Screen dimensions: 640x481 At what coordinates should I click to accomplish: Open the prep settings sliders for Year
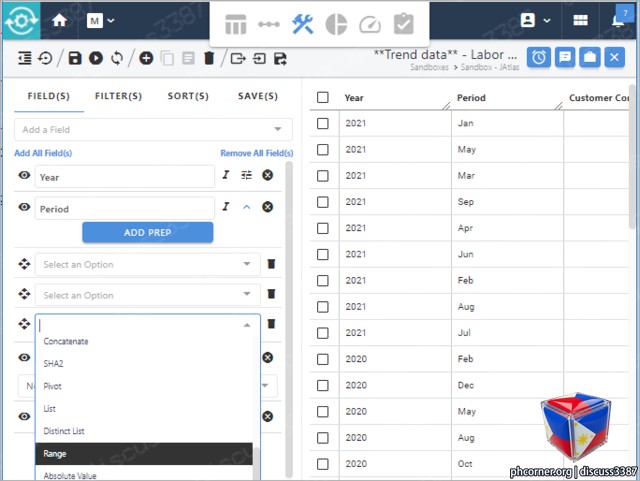click(247, 175)
